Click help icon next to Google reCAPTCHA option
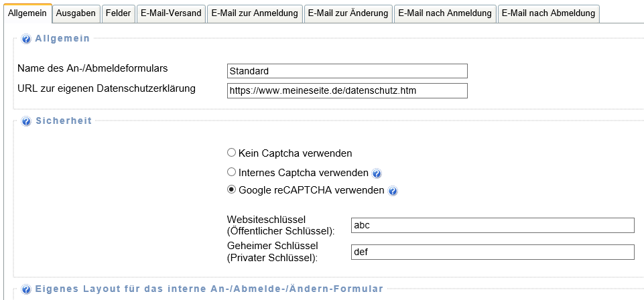 393,191
